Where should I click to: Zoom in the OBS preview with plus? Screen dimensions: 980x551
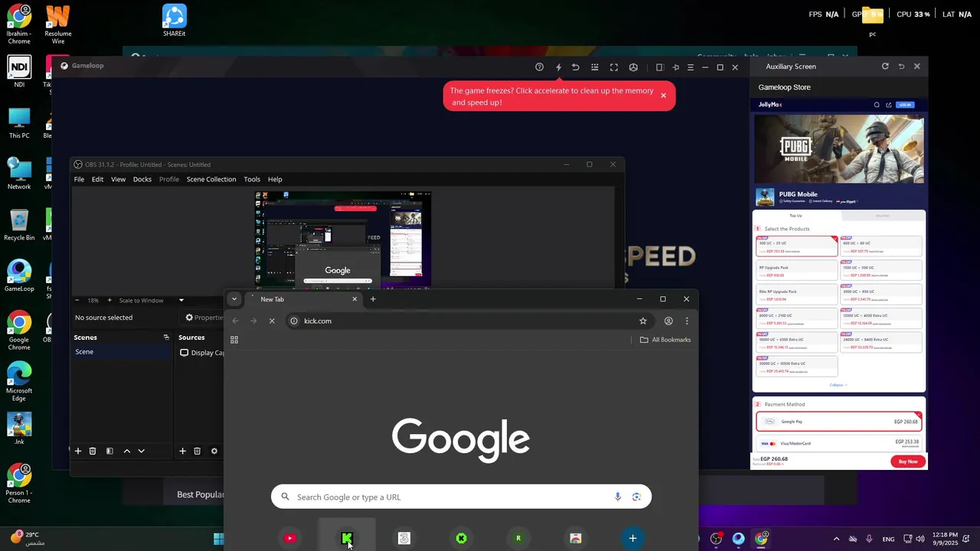click(109, 300)
